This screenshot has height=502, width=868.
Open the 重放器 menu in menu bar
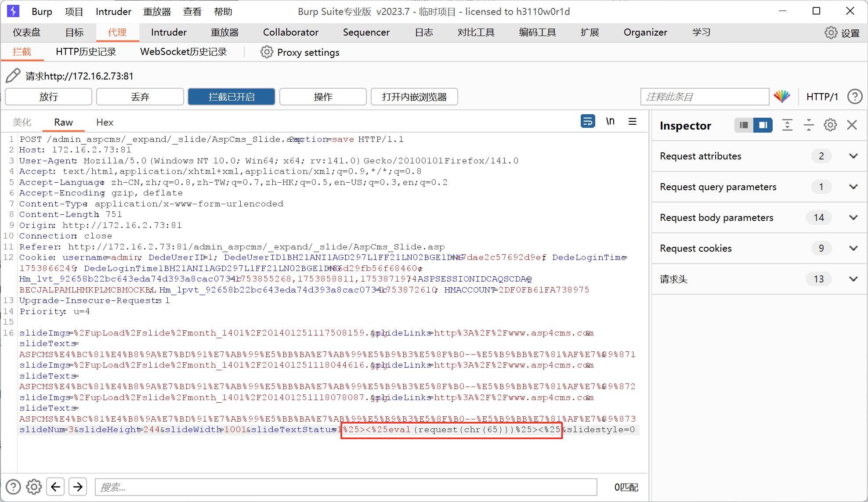click(x=157, y=11)
